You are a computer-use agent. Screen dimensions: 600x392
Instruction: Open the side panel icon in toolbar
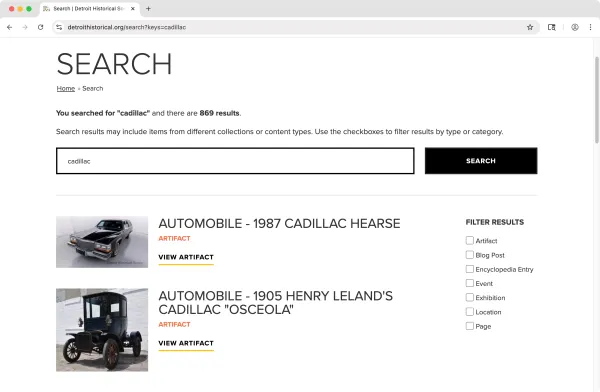[x=551, y=27]
